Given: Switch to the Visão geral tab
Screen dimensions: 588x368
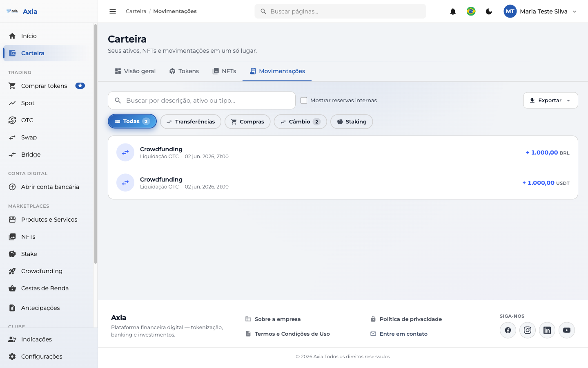Looking at the screenshot, I should coord(135,71).
